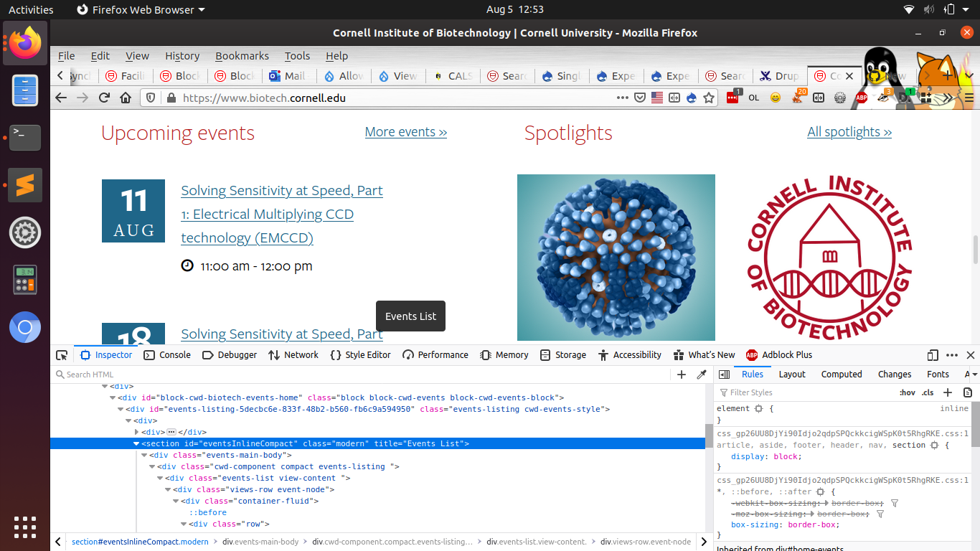Filter rules containing -moz-box-sizing property
This screenshot has height=551, width=980.
(880, 514)
